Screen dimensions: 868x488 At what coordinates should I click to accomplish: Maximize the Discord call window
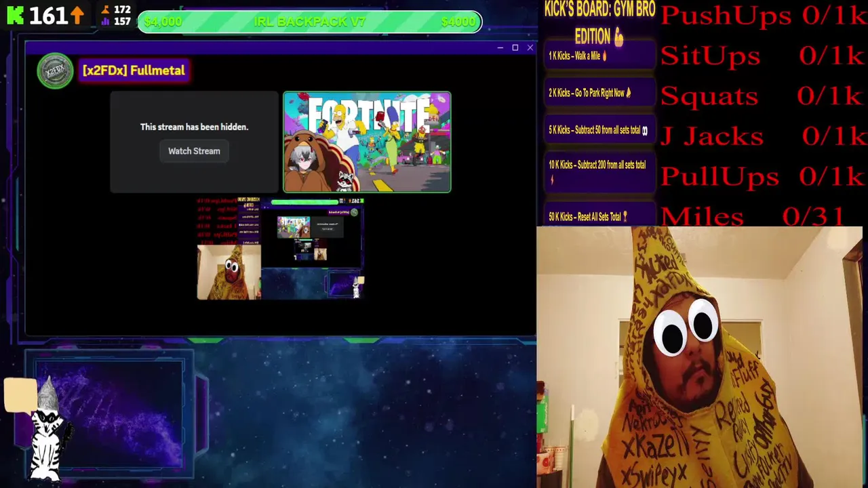[515, 47]
